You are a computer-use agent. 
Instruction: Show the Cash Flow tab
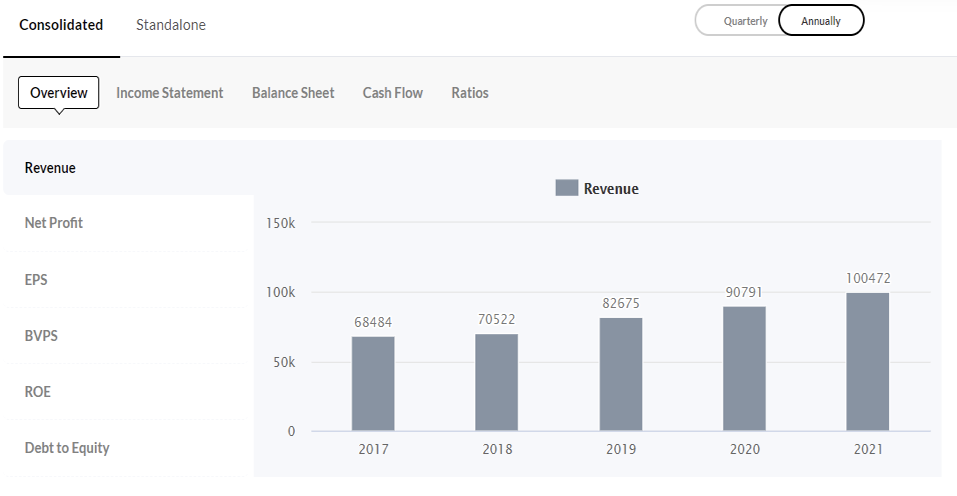coord(392,93)
